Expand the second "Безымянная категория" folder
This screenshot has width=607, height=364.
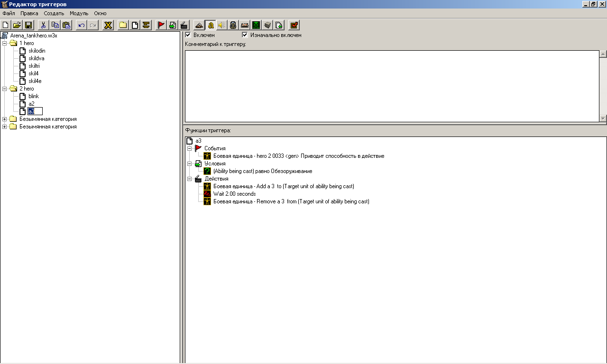pyautogui.click(x=5, y=127)
